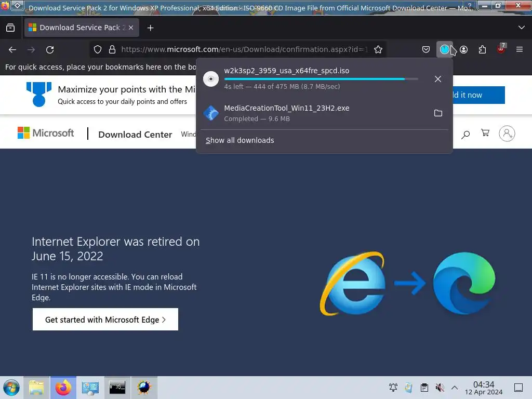Click the ISO download progress bar
This screenshot has width=532, height=399.
click(x=321, y=79)
